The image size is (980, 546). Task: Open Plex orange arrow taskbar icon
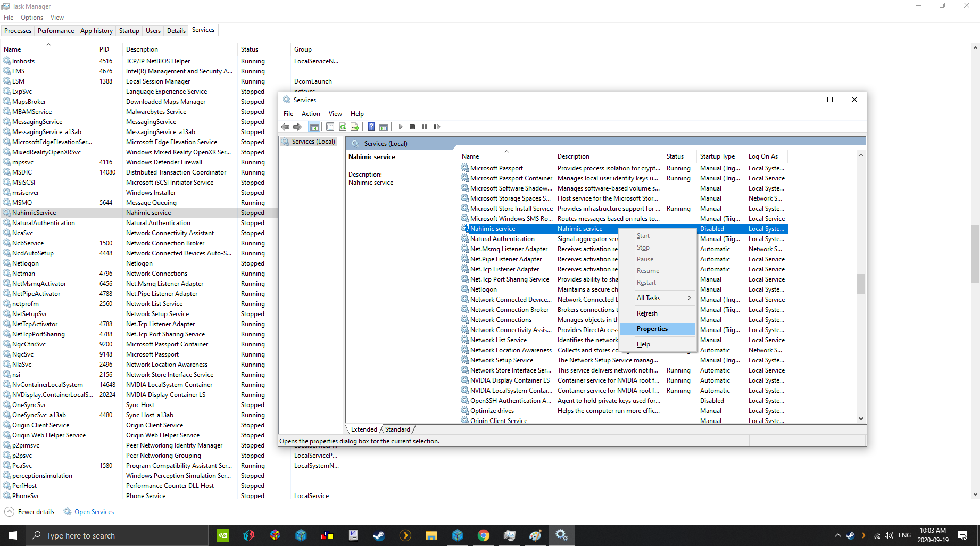pos(405,535)
